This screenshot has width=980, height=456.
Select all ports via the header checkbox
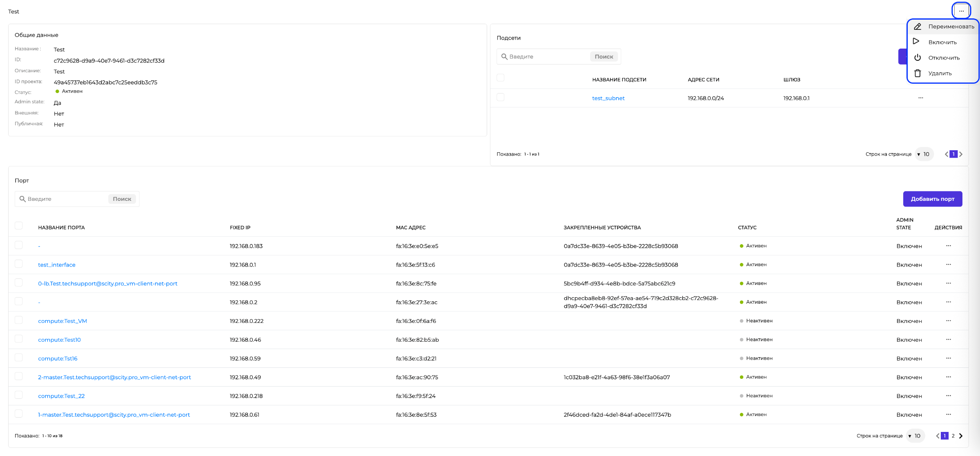coord(19,226)
